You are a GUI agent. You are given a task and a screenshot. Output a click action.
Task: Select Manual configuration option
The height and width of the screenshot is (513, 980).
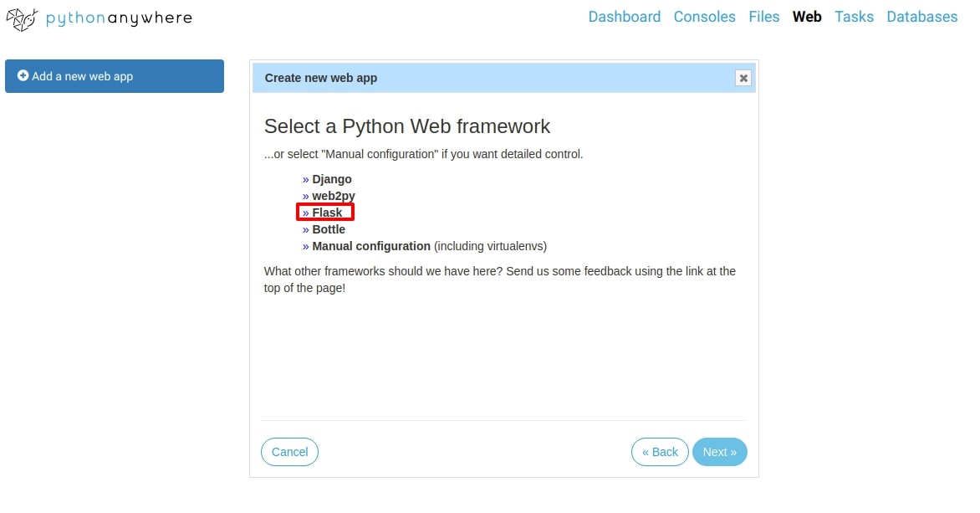(371, 247)
